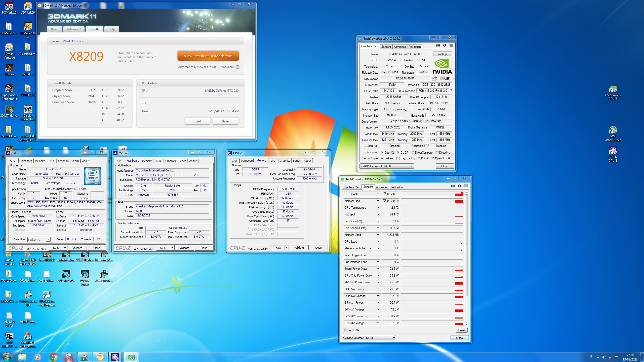Click screenshot camera icon in GPU-Z Graphics Card window
Viewport: 644px width, 362px height.
[438, 46]
